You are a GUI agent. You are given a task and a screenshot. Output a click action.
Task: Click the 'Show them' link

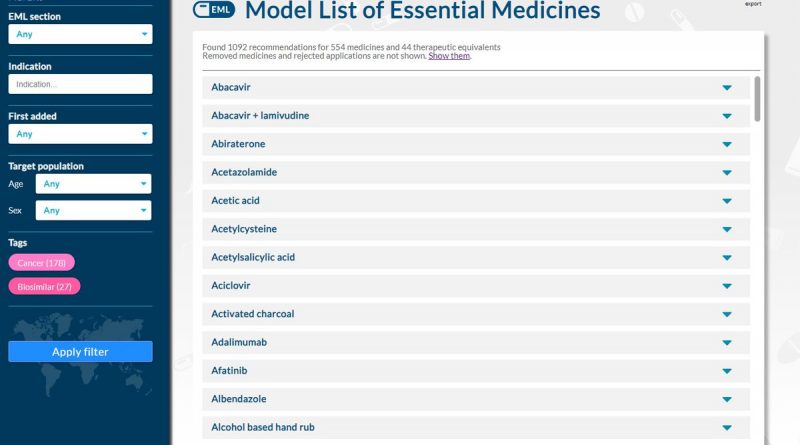coord(449,56)
